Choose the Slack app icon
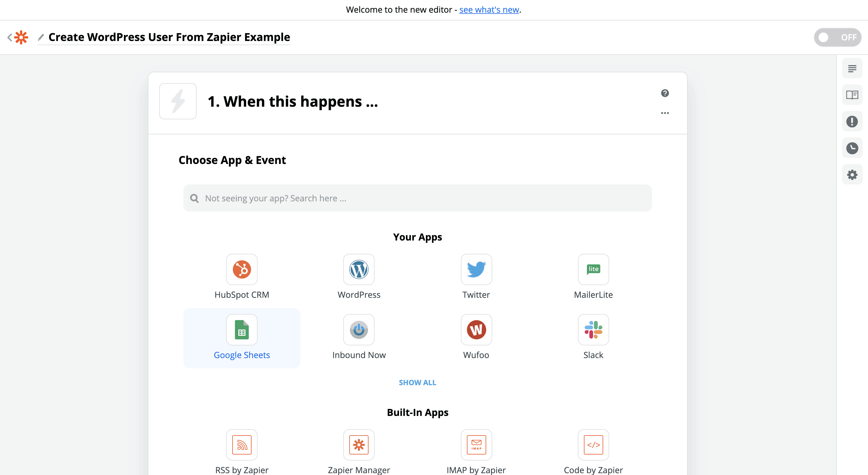Screen dimensions: 868x475 point(593,329)
